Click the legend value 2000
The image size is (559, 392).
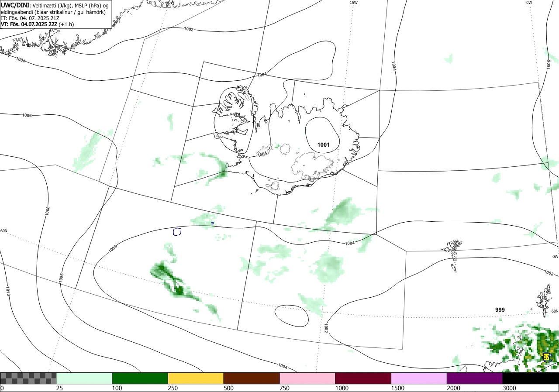[453, 388]
